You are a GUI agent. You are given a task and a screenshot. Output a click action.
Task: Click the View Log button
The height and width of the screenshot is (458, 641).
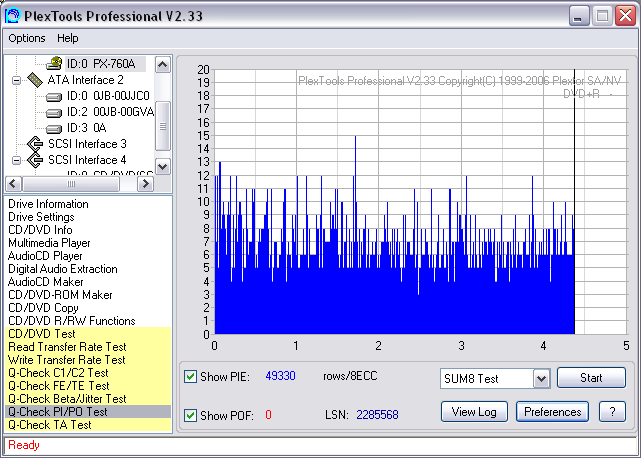(x=474, y=411)
